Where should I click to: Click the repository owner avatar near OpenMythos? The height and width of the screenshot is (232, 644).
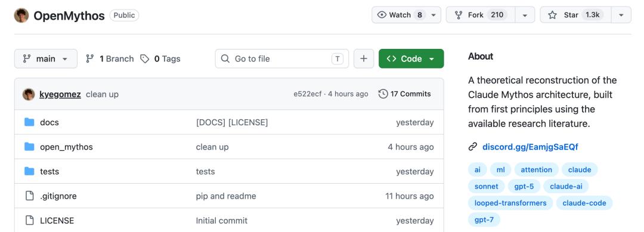coord(21,15)
